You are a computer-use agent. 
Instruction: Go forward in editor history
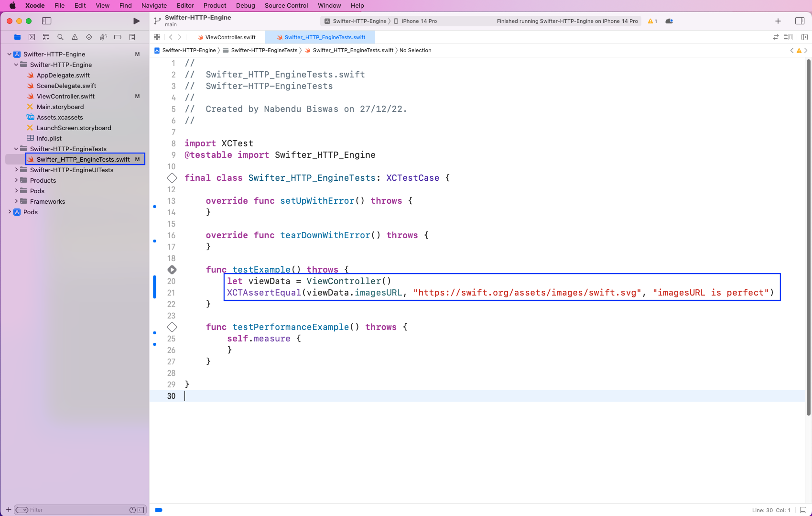point(180,37)
